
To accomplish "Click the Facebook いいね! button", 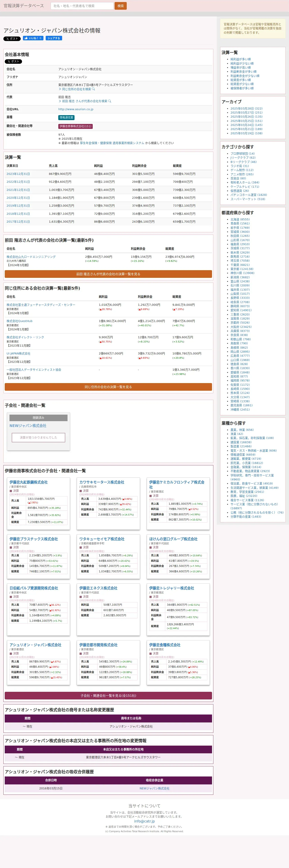I will pyautogui.click(x=33, y=38).
